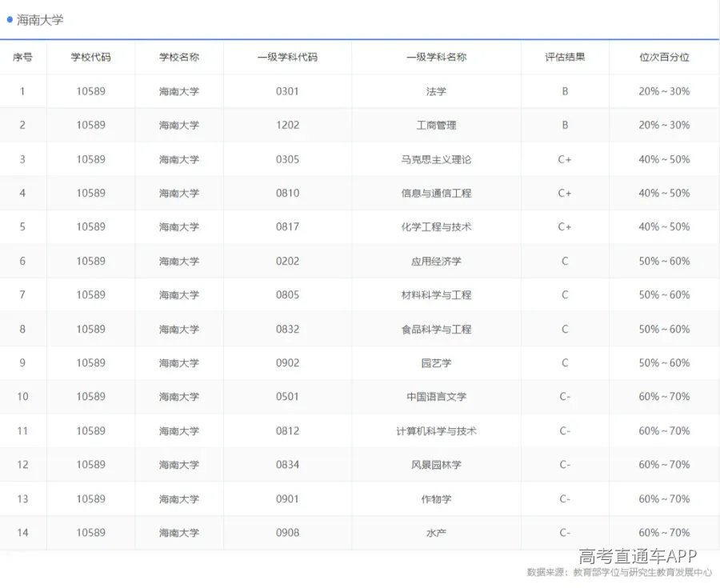Select the 序号 column header
This screenshot has width=720, height=588.
(23, 57)
